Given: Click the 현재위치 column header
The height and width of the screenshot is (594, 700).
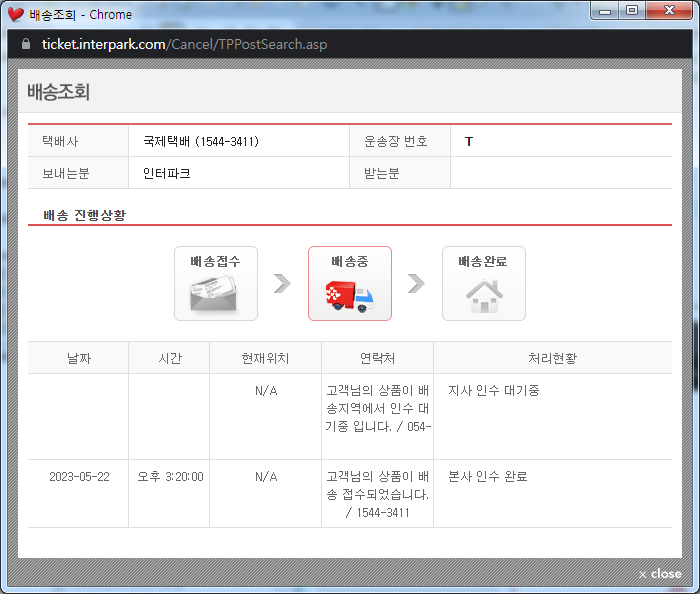Looking at the screenshot, I should pyautogui.click(x=266, y=358).
